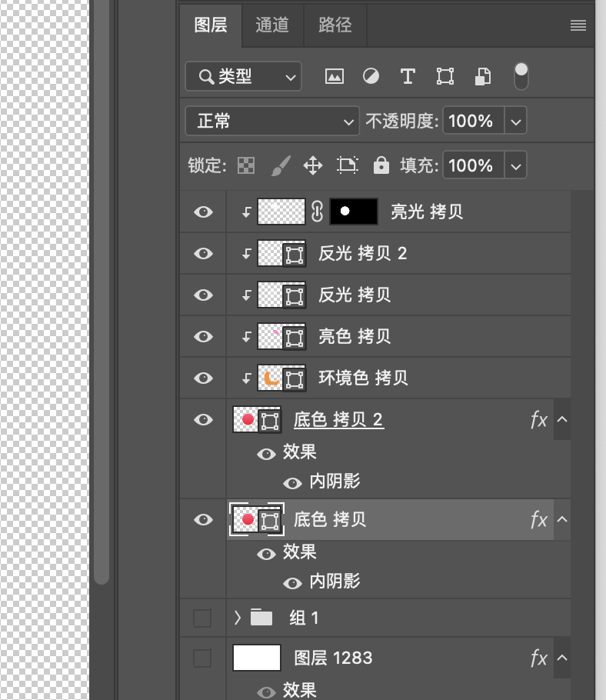Filter layers by pixel layer type
Screen dimensions: 606x700
pos(335,76)
